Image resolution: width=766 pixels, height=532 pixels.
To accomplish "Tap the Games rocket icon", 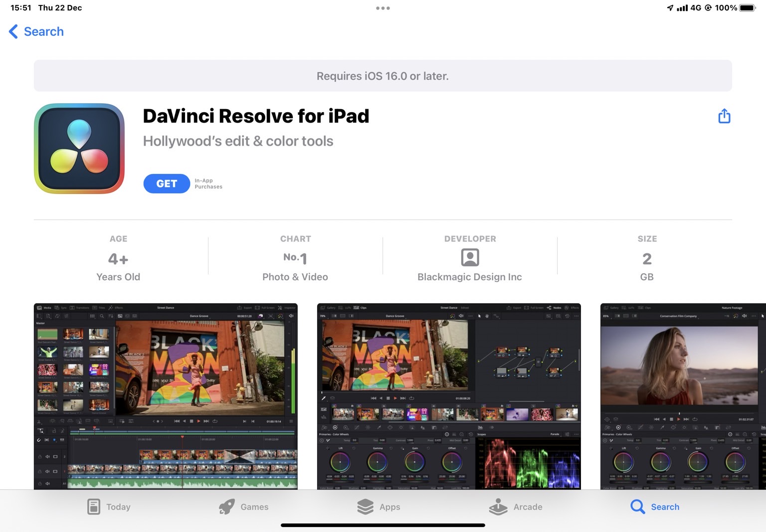I will click(x=226, y=507).
